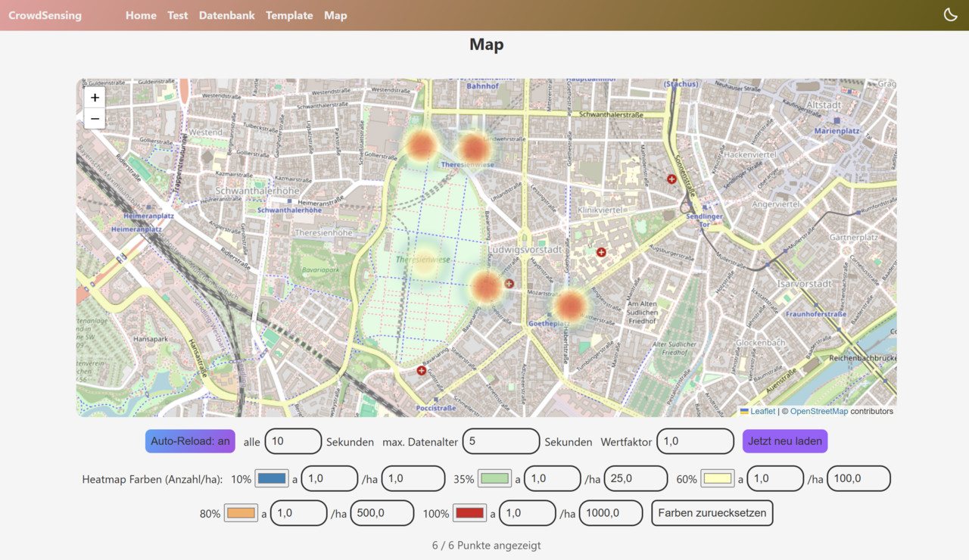Click the hospital marker near Sonnenstraße
This screenshot has height=560, width=969.
pyautogui.click(x=671, y=179)
